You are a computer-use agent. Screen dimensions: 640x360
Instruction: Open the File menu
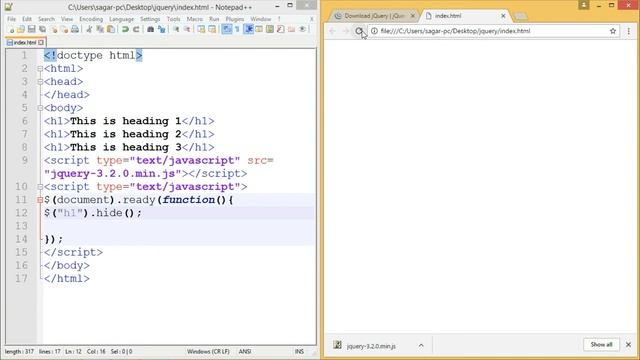(x=11, y=19)
